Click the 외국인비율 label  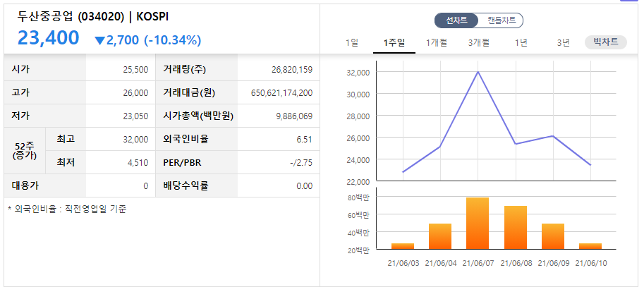(186, 139)
